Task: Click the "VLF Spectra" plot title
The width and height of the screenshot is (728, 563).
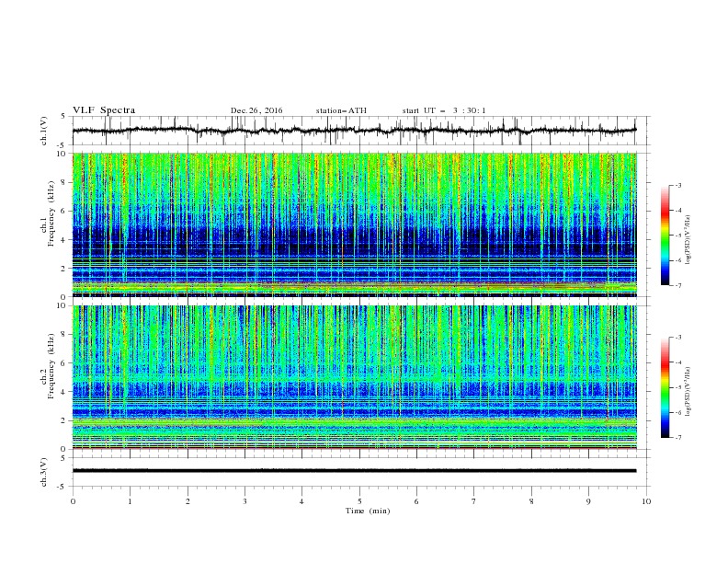Action: click(104, 110)
